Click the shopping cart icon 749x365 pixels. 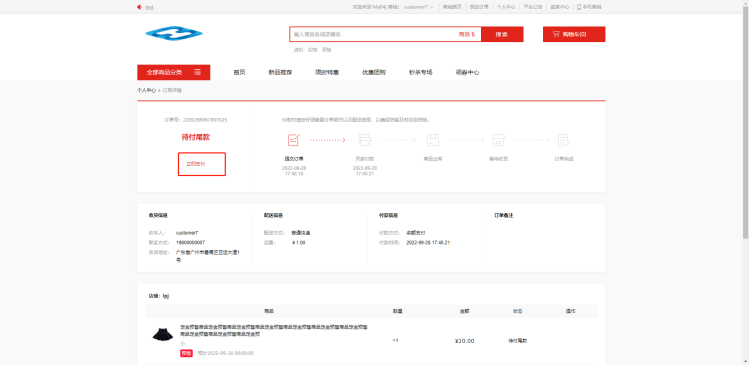[x=556, y=34]
